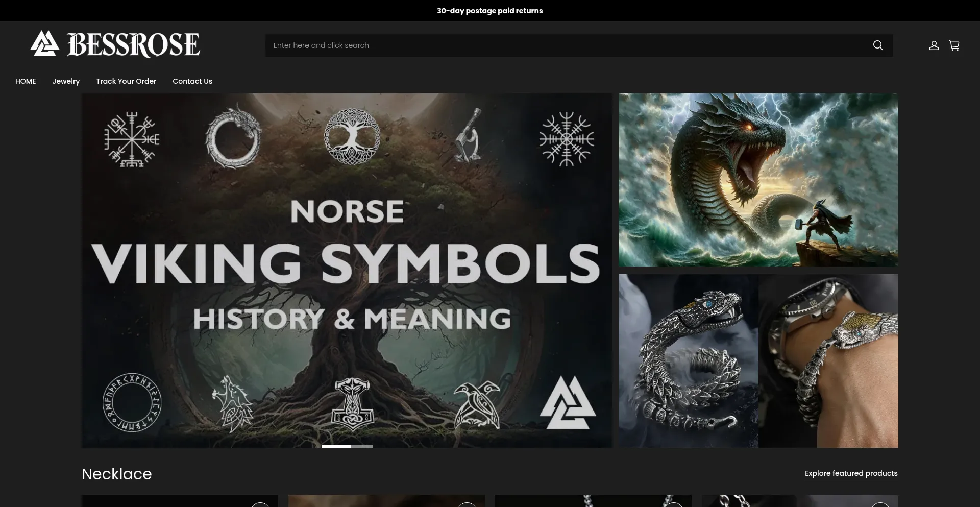Go to the HOME menu item
This screenshot has width=980, height=507.
pos(26,81)
